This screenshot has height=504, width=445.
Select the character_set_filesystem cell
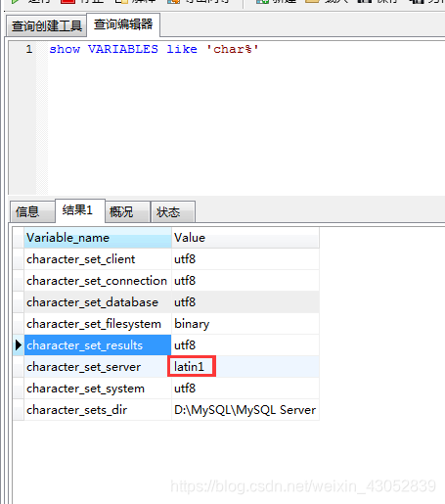pos(98,324)
